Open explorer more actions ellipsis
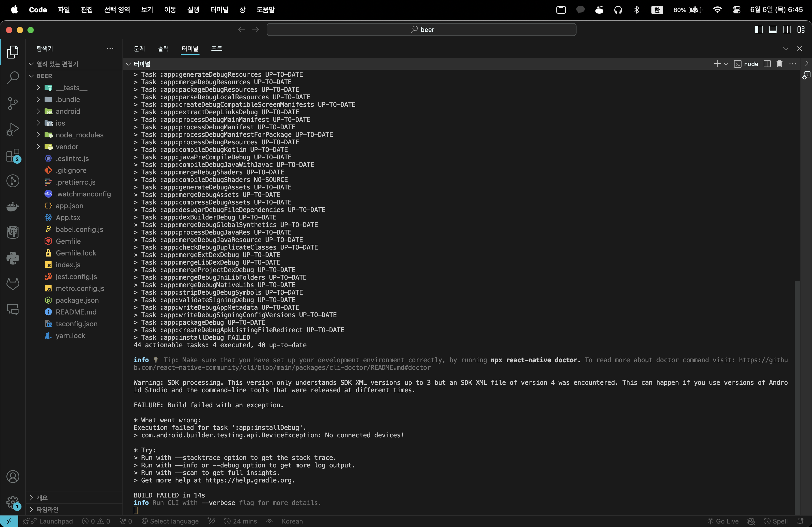This screenshot has width=812, height=527. point(110,48)
